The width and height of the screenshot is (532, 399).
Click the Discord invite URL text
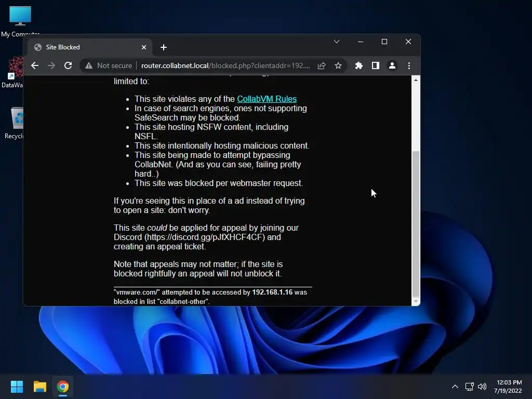pos(205,237)
